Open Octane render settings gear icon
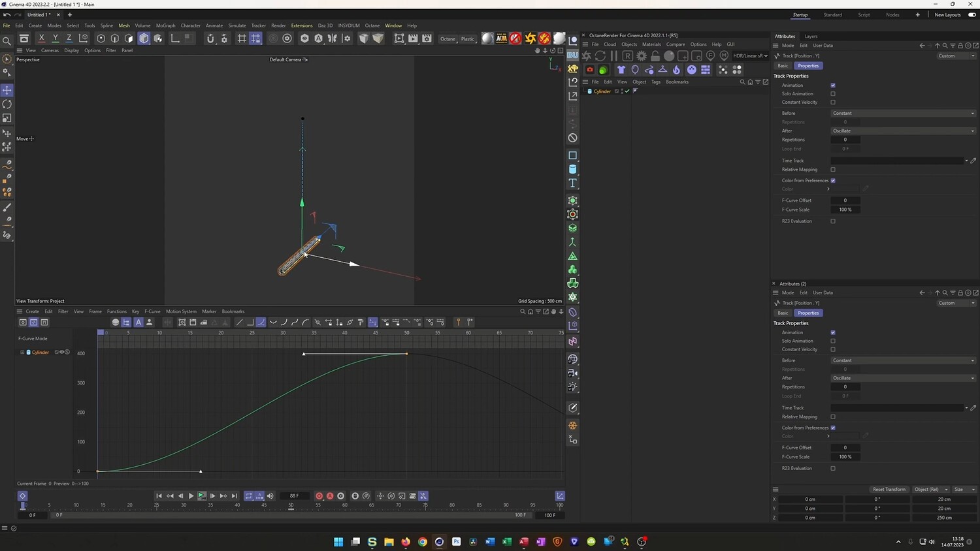Screen dimensions: 980x551 point(642,56)
